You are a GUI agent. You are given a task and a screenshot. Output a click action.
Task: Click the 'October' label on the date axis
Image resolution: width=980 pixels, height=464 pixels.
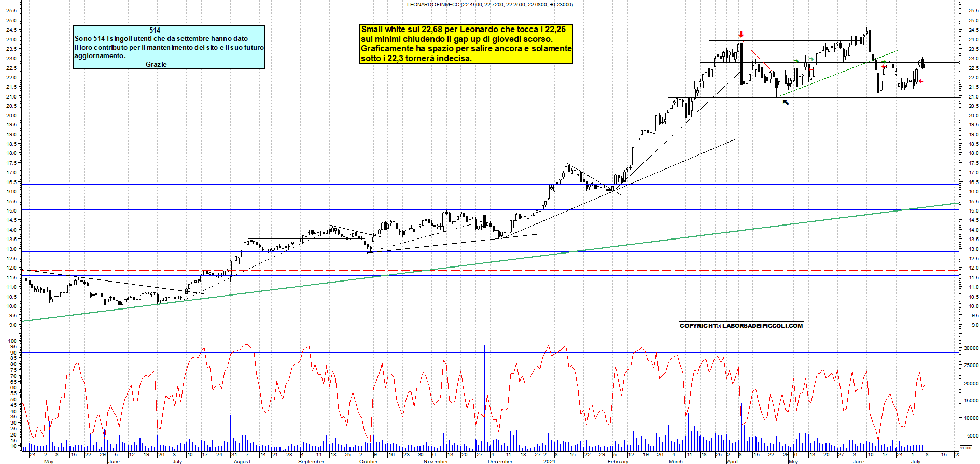(x=369, y=461)
